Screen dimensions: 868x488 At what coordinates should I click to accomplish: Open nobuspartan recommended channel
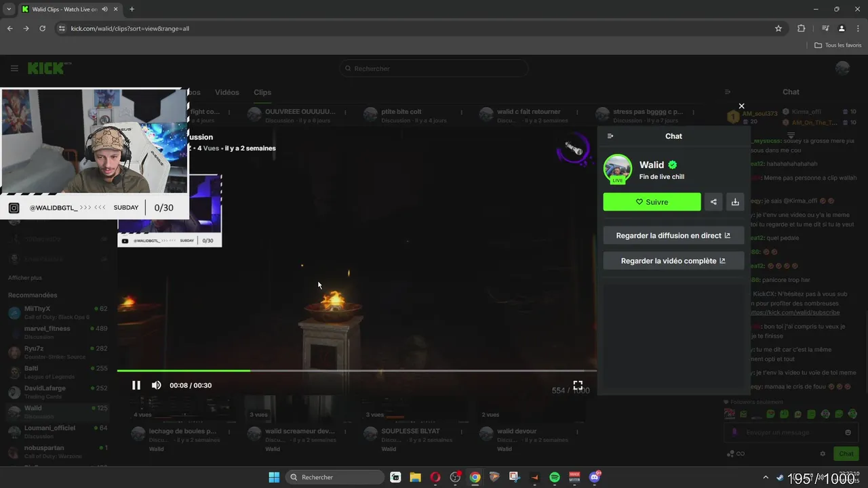[x=58, y=451]
